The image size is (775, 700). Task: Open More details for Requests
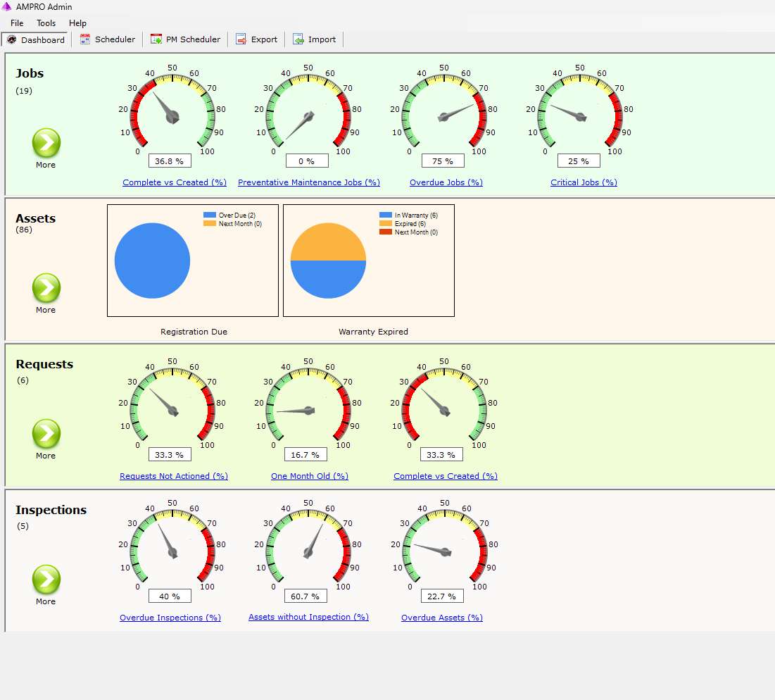[x=46, y=433]
